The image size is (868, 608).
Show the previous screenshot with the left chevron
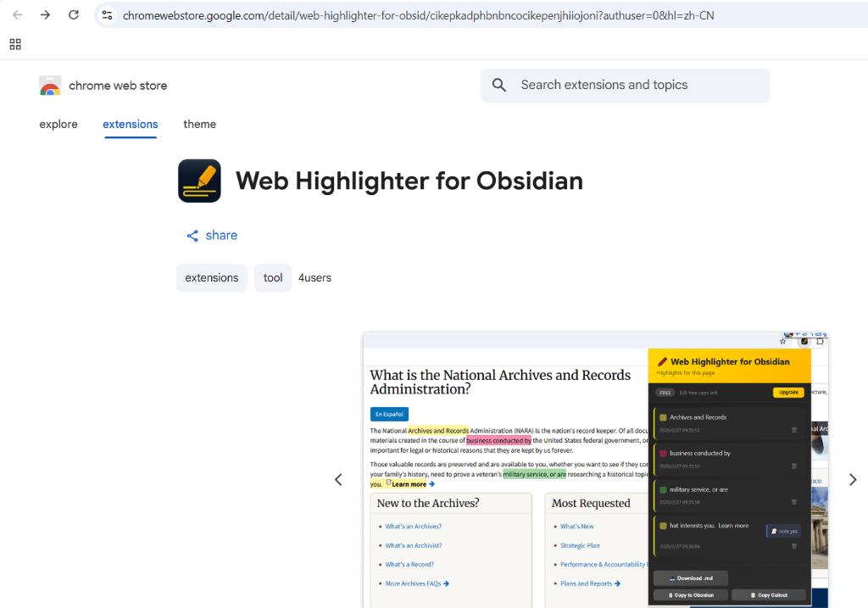coord(338,479)
